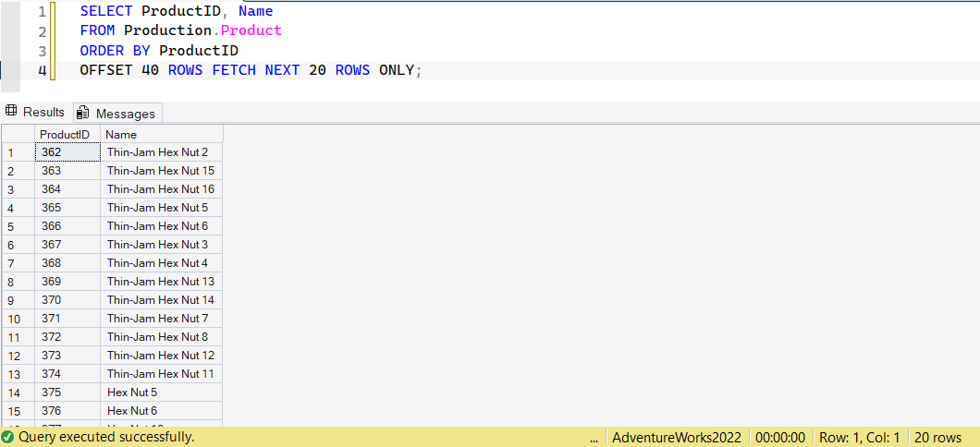Image resolution: width=980 pixels, height=447 pixels.
Task: Click the cell Hex Nut 6
Action: pos(161,410)
